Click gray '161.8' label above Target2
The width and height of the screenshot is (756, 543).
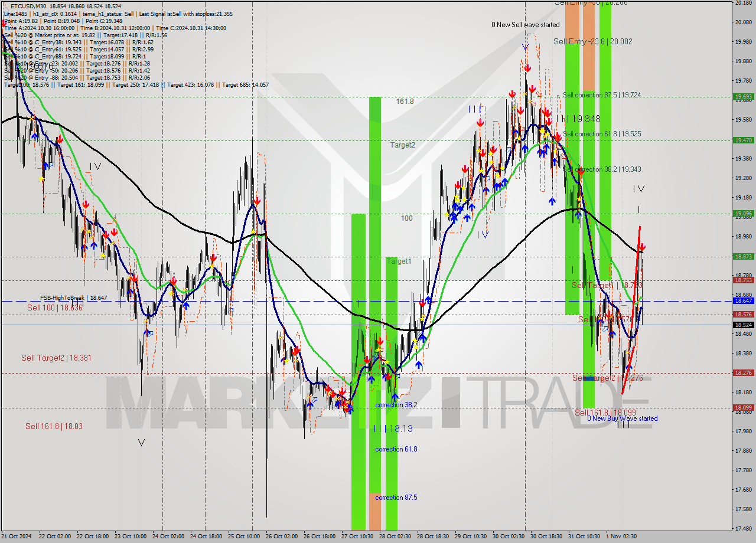(405, 102)
